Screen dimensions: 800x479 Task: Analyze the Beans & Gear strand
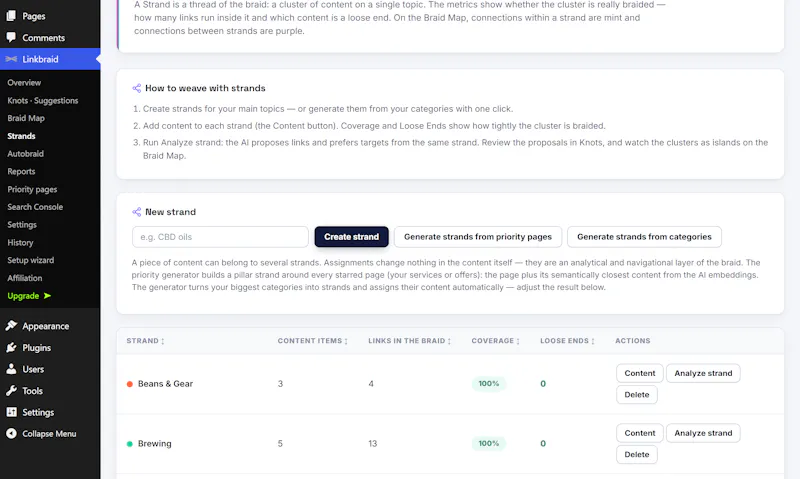point(703,373)
